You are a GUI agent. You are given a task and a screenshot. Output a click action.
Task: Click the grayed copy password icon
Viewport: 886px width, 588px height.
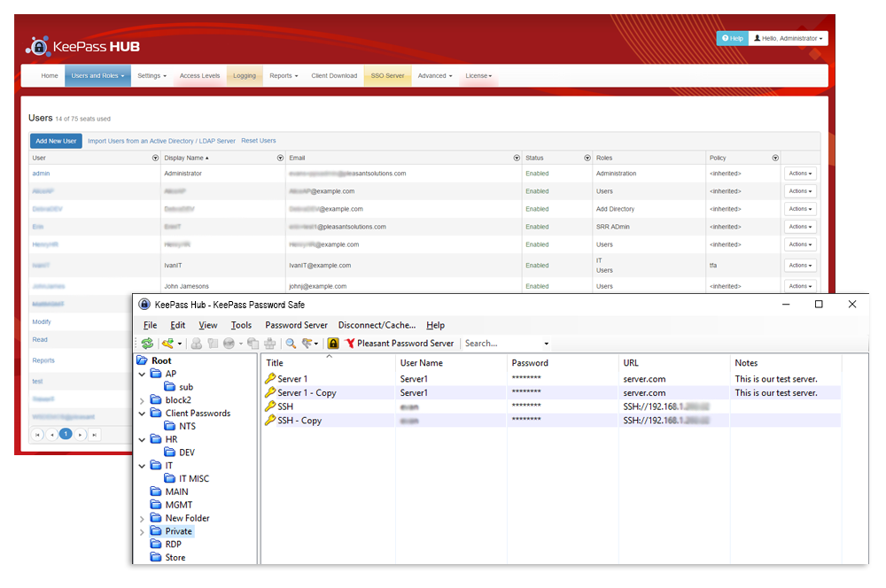click(x=213, y=344)
